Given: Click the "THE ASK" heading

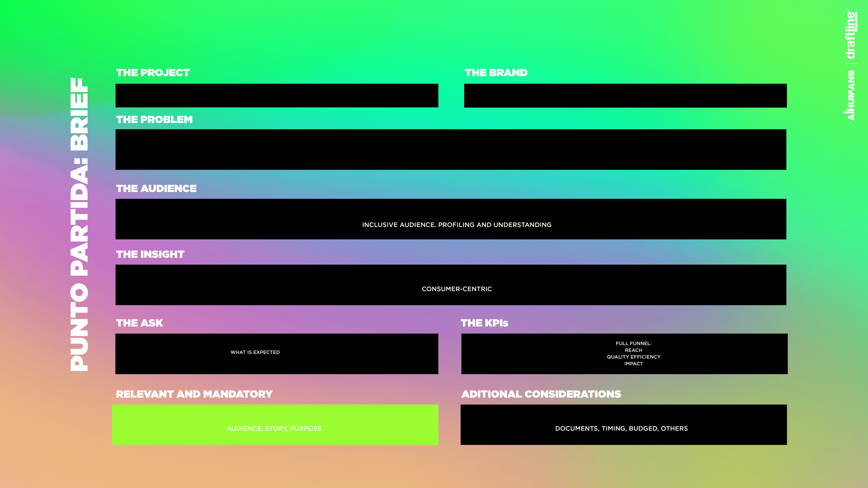Looking at the screenshot, I should click(x=139, y=323).
